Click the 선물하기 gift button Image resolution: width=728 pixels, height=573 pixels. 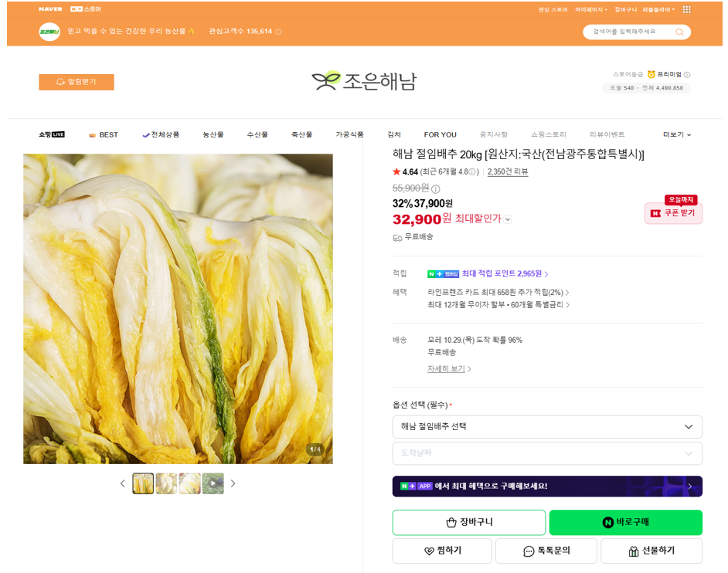[x=651, y=551]
